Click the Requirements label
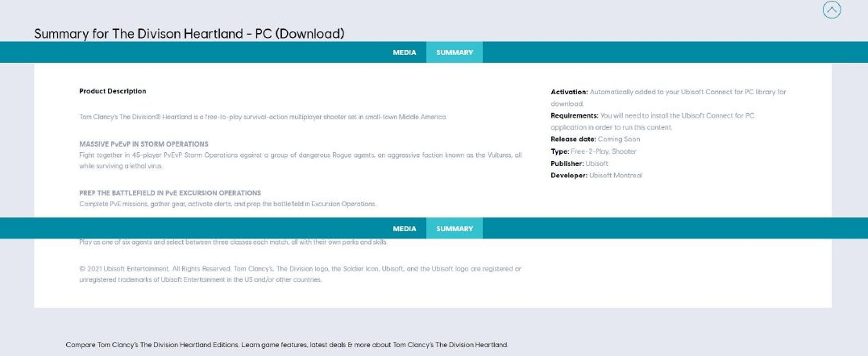Image resolution: width=868 pixels, height=356 pixels. [575, 116]
